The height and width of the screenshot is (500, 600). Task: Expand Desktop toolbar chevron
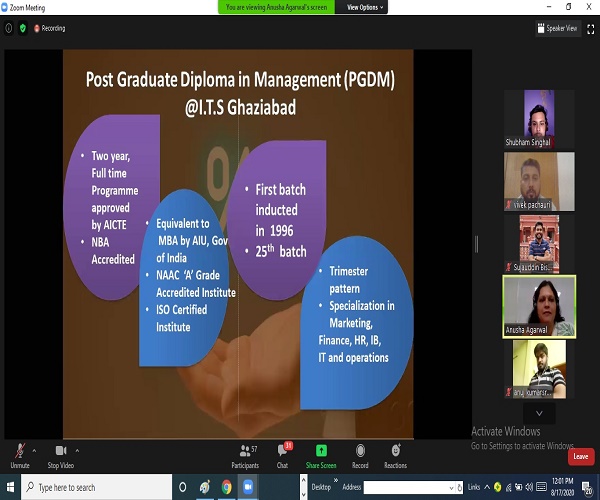(336, 480)
